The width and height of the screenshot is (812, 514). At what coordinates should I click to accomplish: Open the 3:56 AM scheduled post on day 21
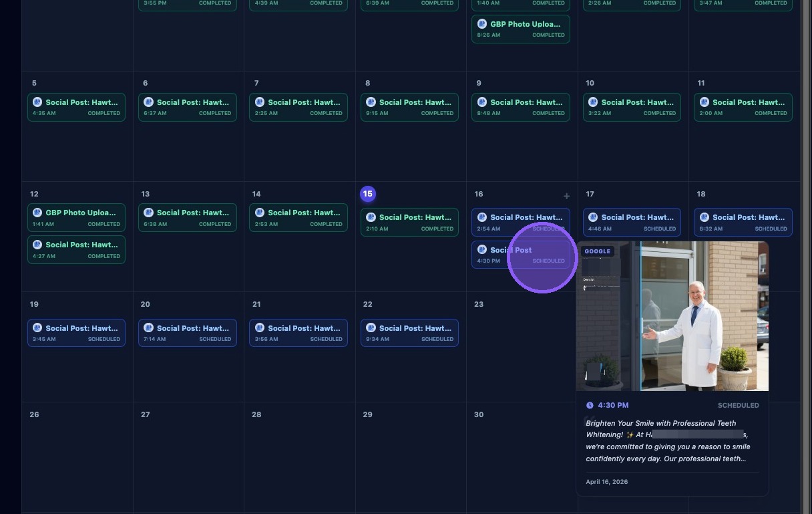point(298,333)
